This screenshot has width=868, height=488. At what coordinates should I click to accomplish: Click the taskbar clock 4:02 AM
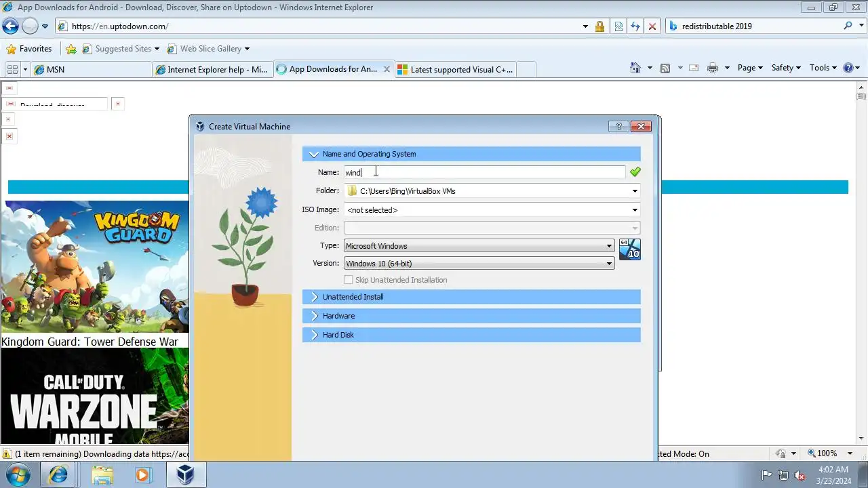click(x=833, y=469)
